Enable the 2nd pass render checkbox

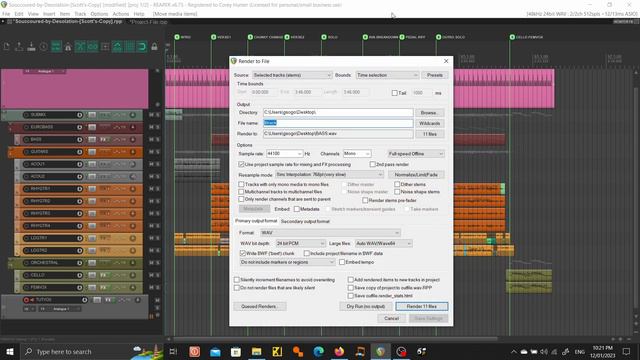(373, 164)
